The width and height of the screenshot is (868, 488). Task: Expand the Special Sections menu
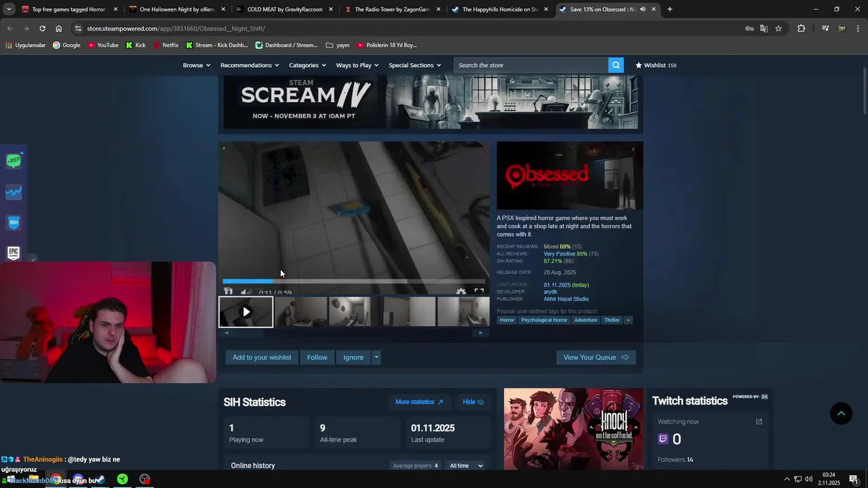414,65
